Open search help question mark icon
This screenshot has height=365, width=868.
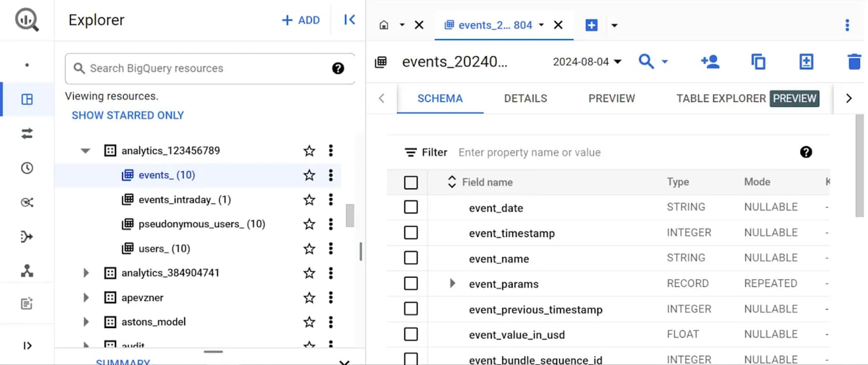pos(338,68)
